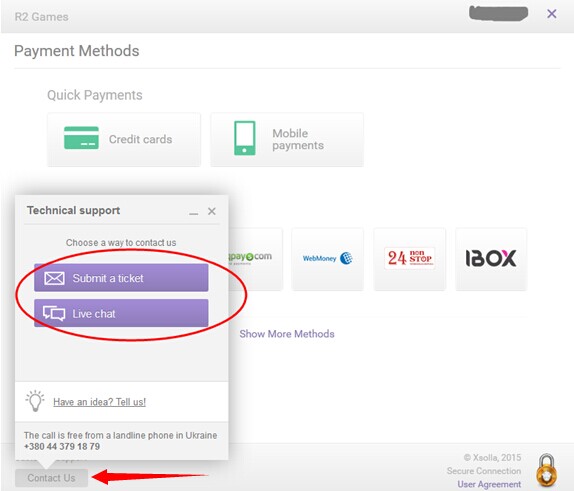Close the Technical support popup
Image resolution: width=574 pixels, height=491 pixels.
pos(212,211)
